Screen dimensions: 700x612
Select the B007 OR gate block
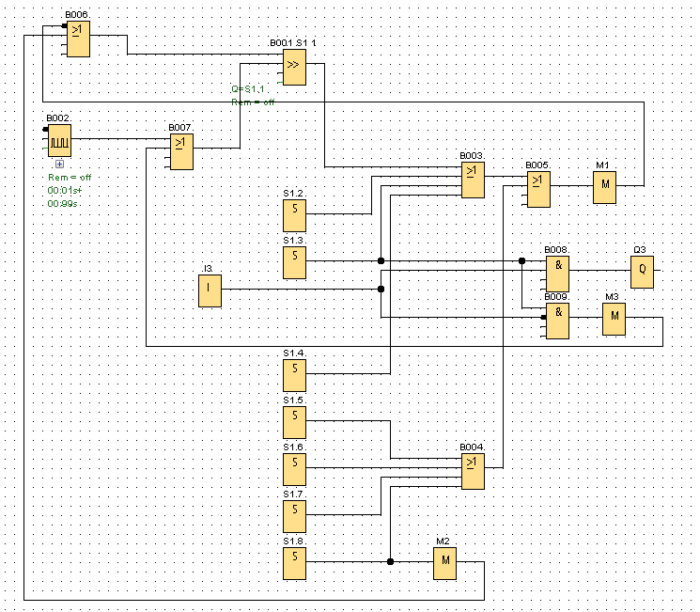tap(181, 151)
